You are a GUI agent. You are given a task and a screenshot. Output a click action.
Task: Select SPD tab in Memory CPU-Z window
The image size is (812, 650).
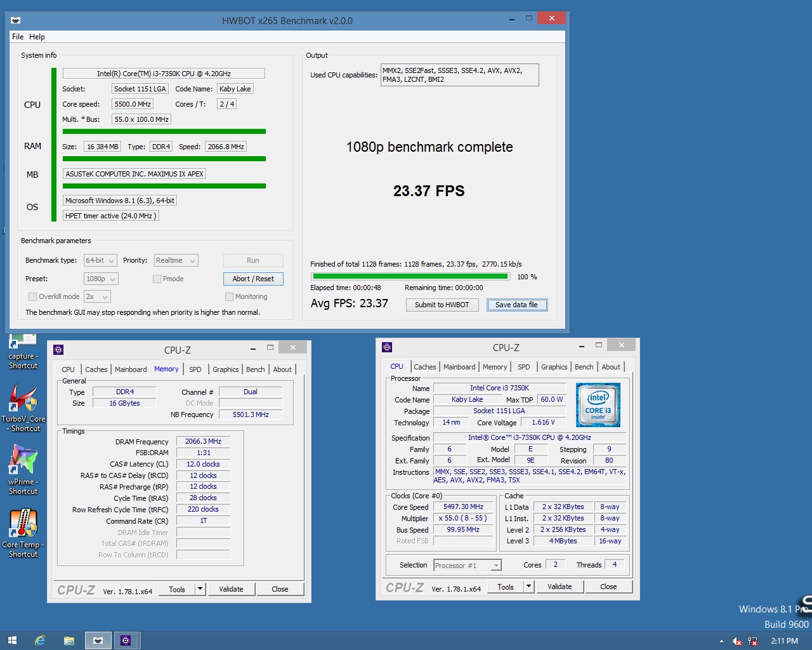(195, 369)
